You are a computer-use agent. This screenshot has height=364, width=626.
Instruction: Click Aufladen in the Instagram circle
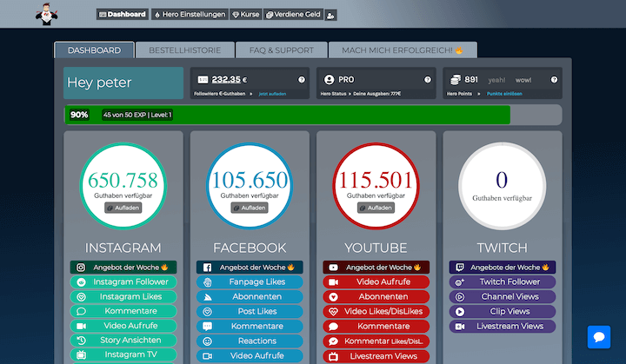click(123, 208)
